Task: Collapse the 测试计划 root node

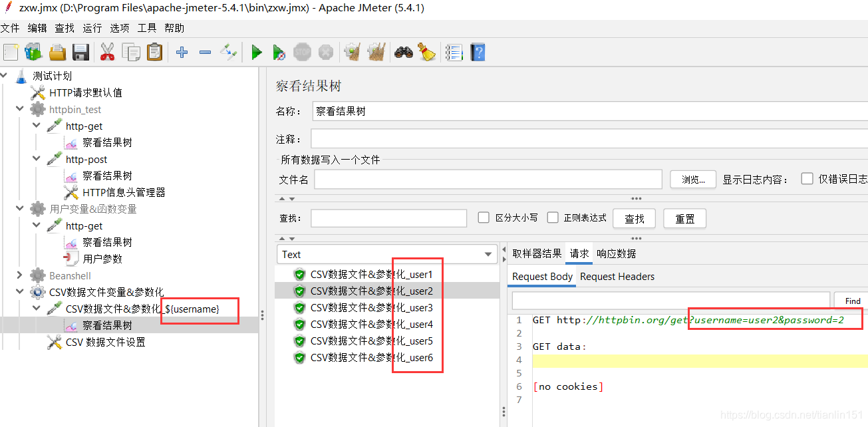Action: point(5,76)
